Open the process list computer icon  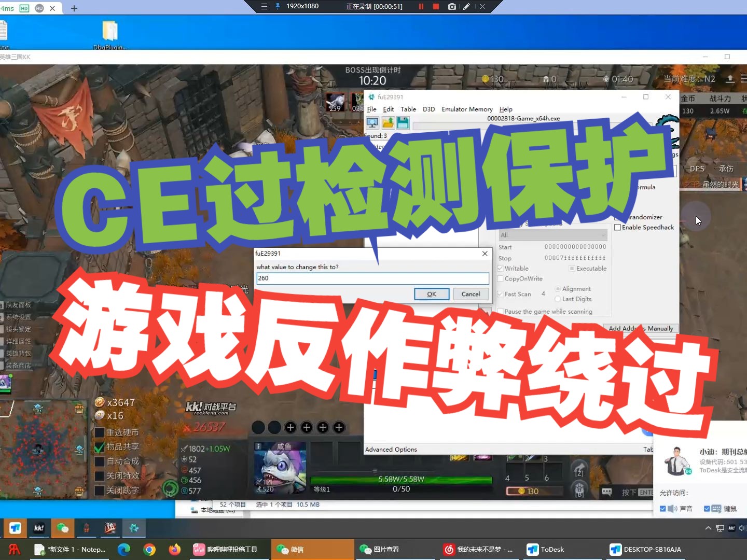point(372,123)
